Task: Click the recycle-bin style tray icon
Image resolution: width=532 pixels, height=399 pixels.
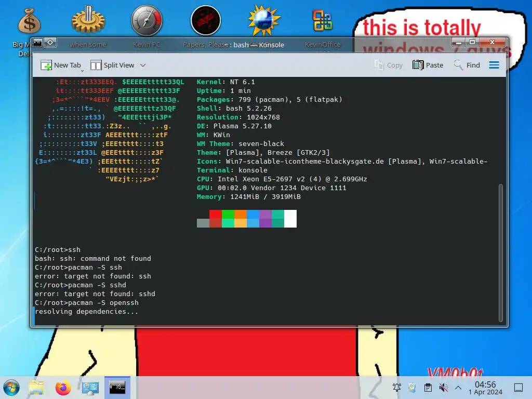Action: (412, 387)
